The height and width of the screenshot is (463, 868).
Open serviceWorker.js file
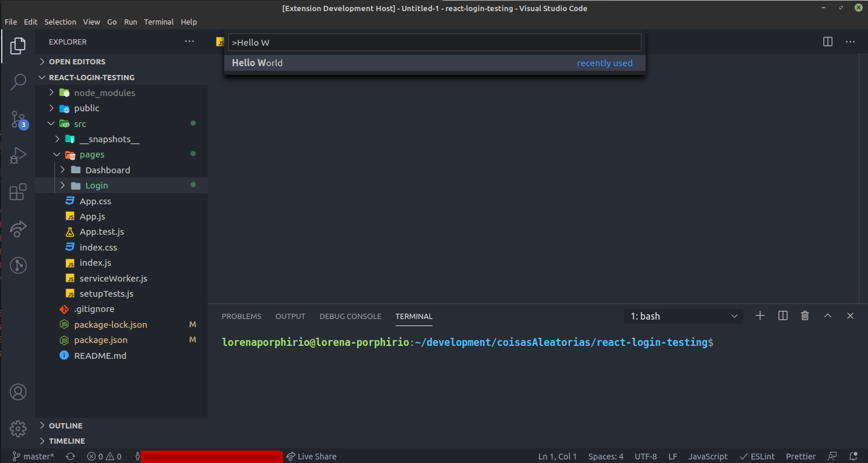pos(121,278)
